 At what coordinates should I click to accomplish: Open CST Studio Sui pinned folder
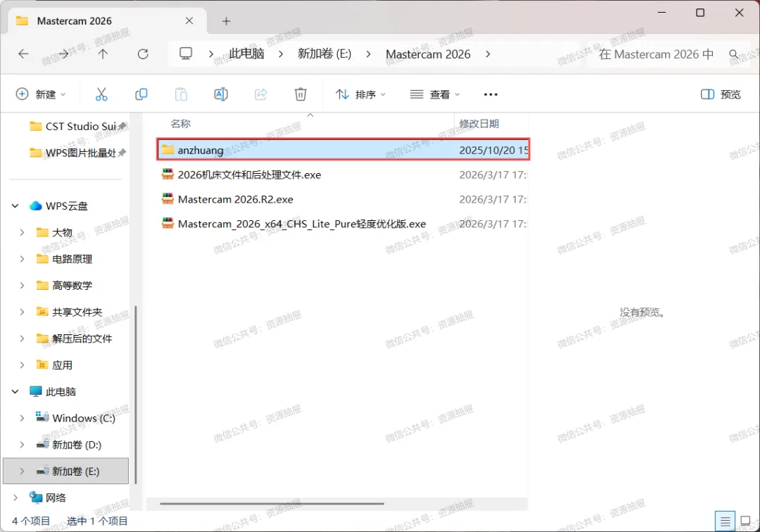coord(77,127)
